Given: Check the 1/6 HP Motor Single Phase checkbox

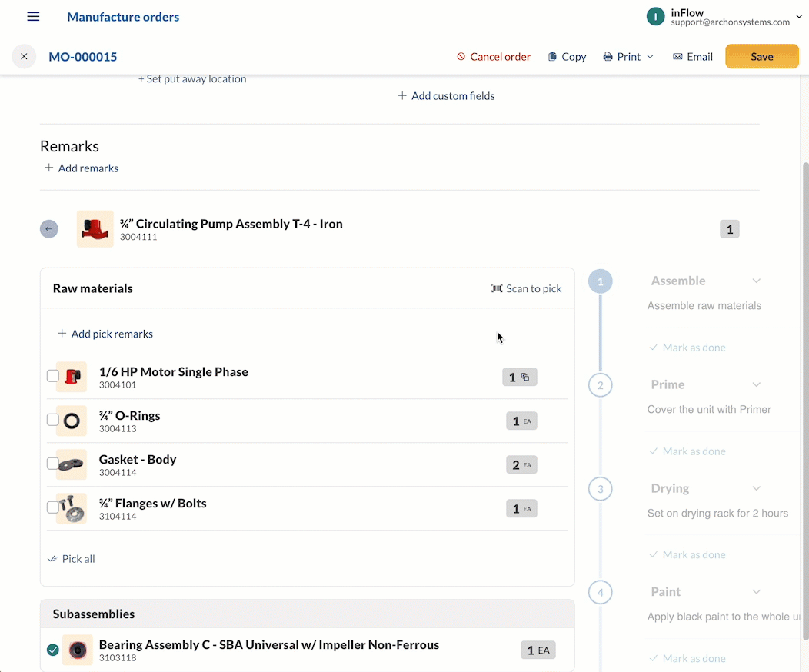Looking at the screenshot, I should tap(52, 376).
